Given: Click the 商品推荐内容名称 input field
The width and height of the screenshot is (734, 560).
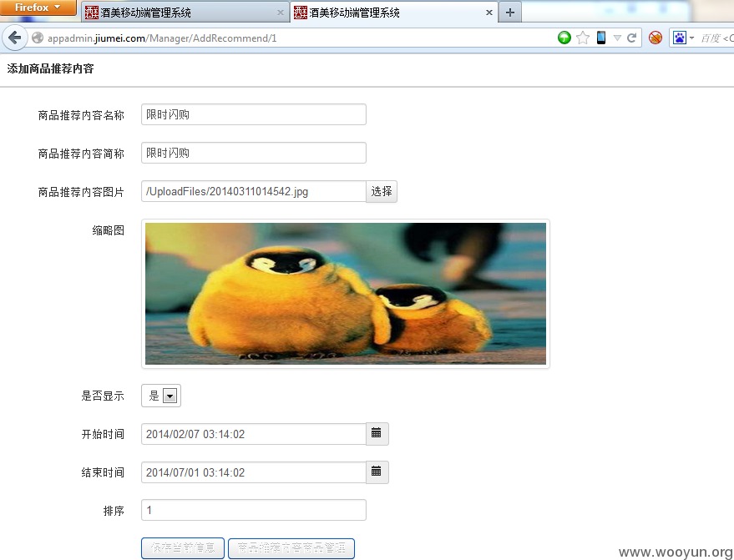Looking at the screenshot, I should tap(254, 114).
